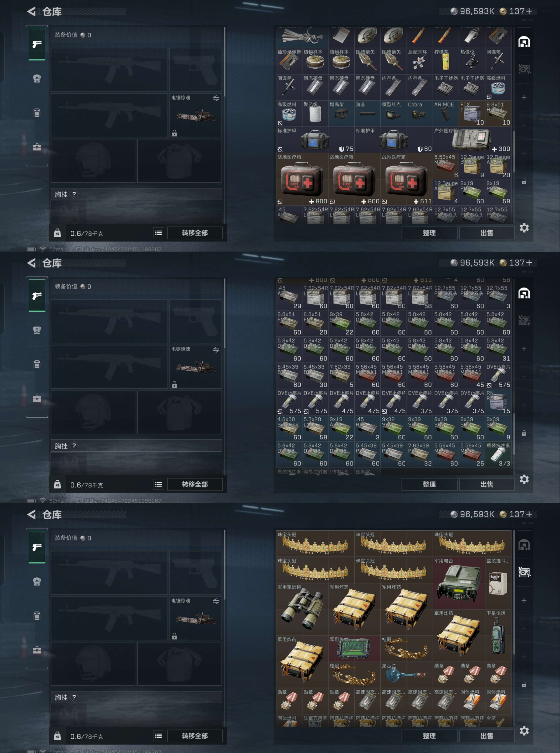The image size is (560, 753).
Task: Expand coin balance with the 137 plus sign, topmost view
Action: (529, 11)
